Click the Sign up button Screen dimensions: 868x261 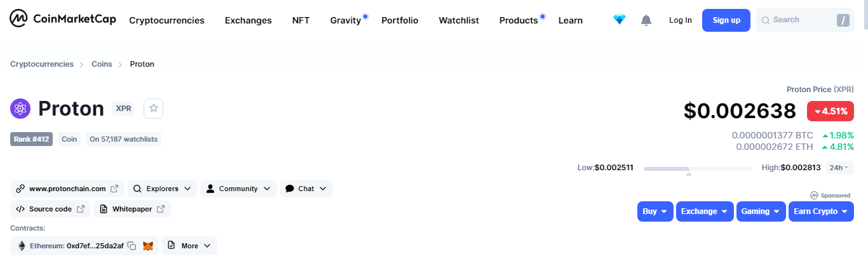click(726, 20)
